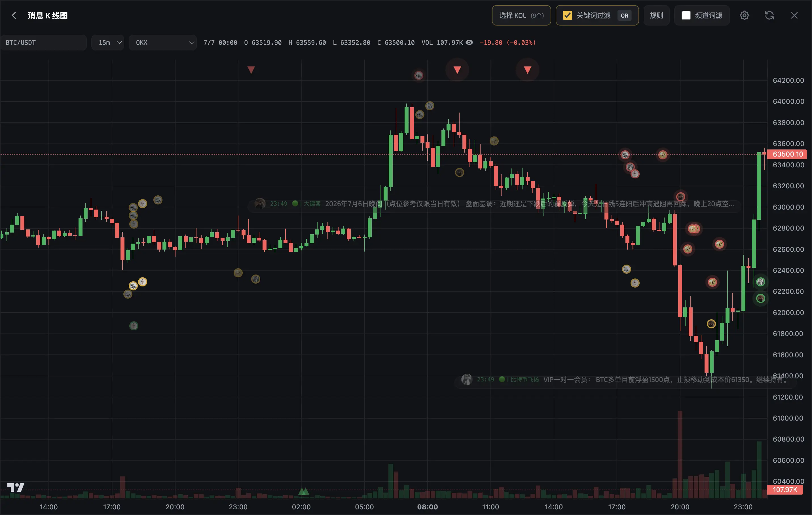Click the KOL avatar just below the 63900 peak candle
812x515 pixels.
420,115
